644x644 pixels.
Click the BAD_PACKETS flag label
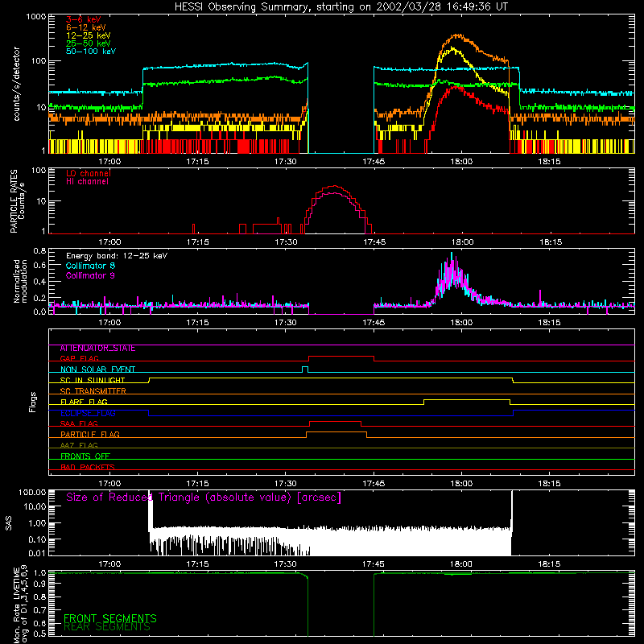[88, 467]
